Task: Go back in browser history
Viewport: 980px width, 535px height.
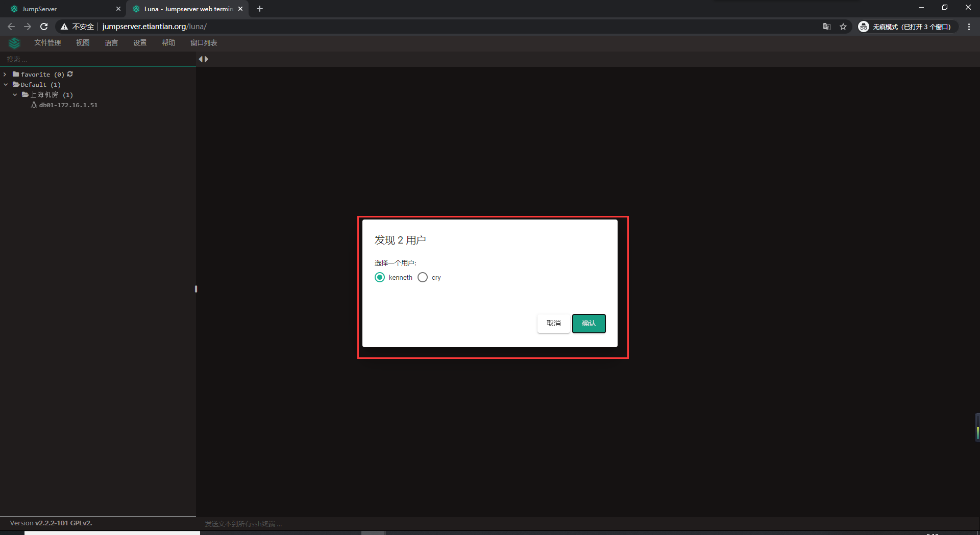Action: click(11, 27)
